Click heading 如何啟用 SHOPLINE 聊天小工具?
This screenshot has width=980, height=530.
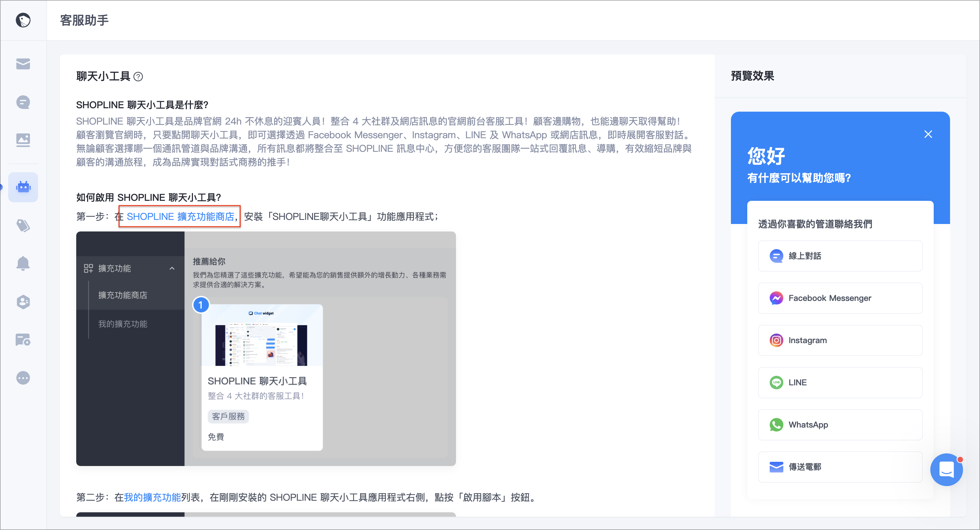(x=149, y=197)
